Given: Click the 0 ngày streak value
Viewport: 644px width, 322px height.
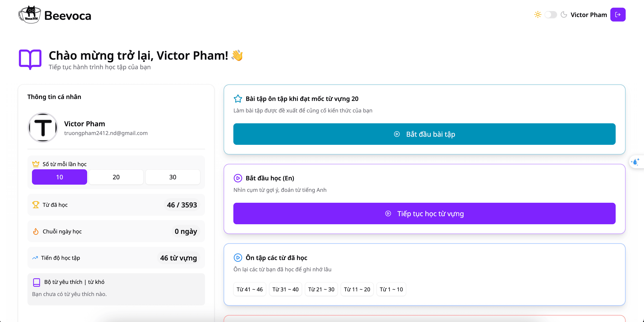Looking at the screenshot, I should [186, 231].
